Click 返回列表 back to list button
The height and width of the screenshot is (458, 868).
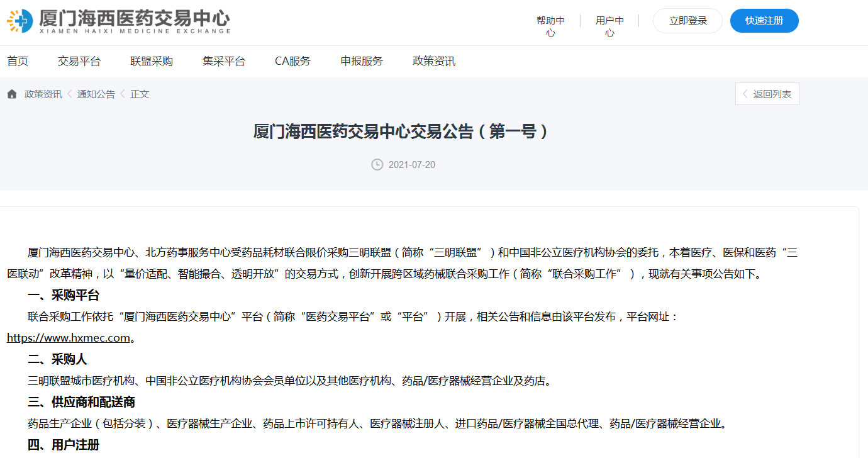[767, 94]
